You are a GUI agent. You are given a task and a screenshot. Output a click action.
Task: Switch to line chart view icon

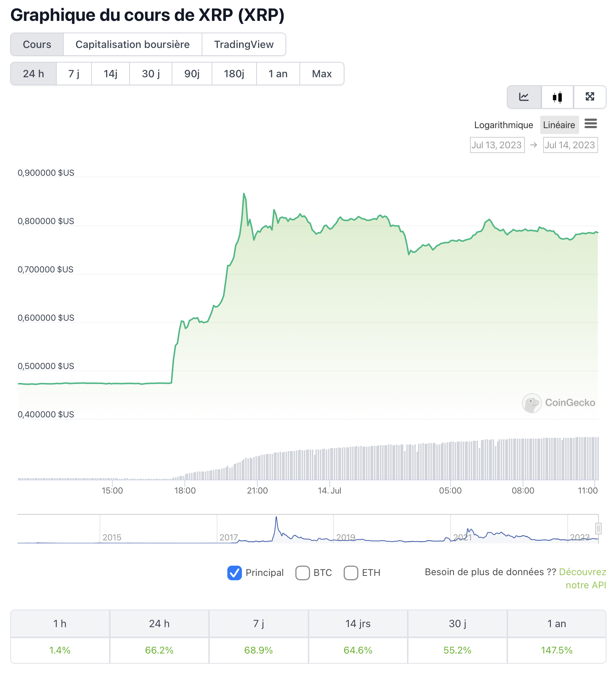524,97
